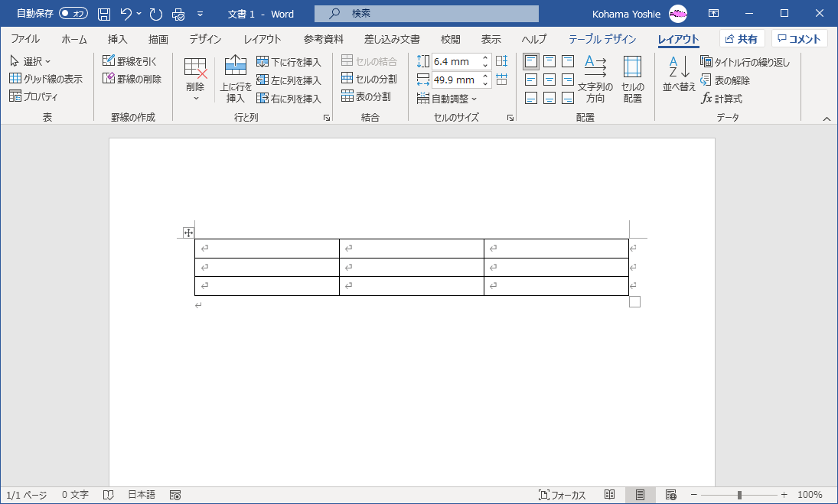Decrease column width with down spinner
838x504 pixels.
click(485, 84)
